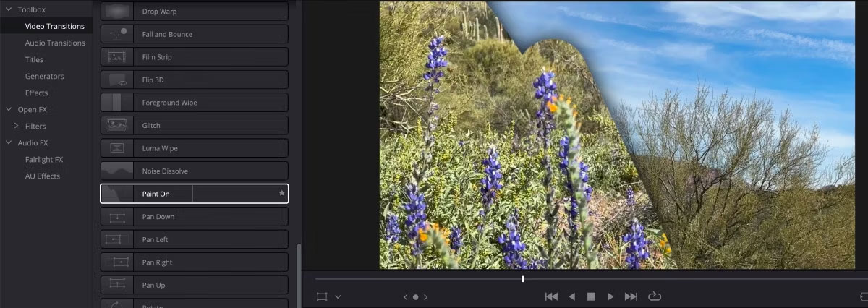Screen dimensions: 868x308
Task: Click the transform overlay icon in viewer
Action: 322,296
